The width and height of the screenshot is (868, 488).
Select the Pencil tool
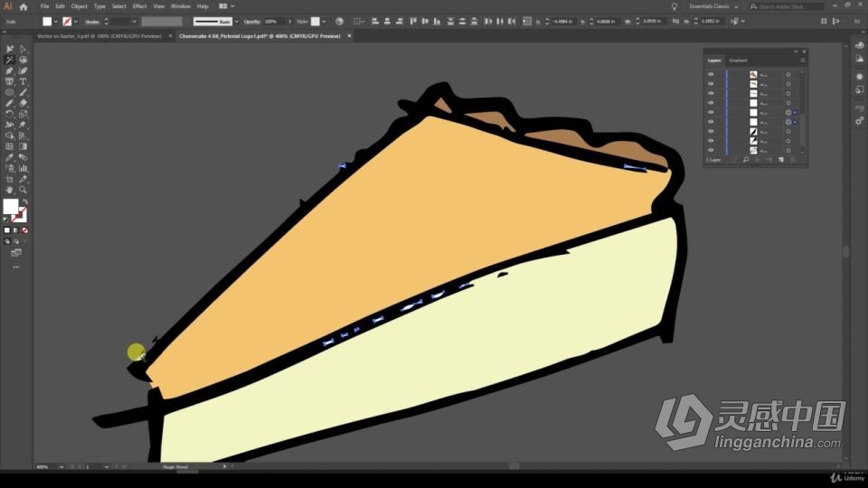pos(9,103)
